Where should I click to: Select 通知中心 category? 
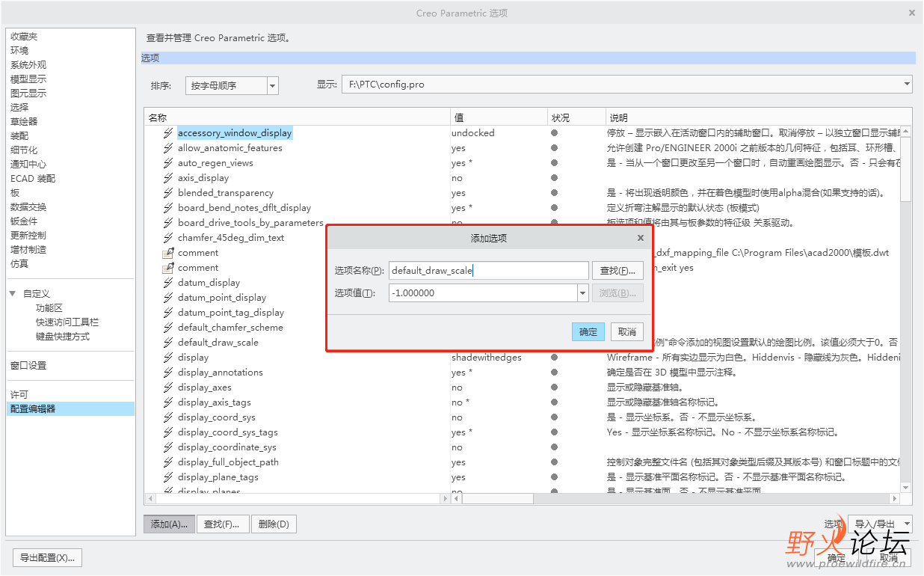28,165
